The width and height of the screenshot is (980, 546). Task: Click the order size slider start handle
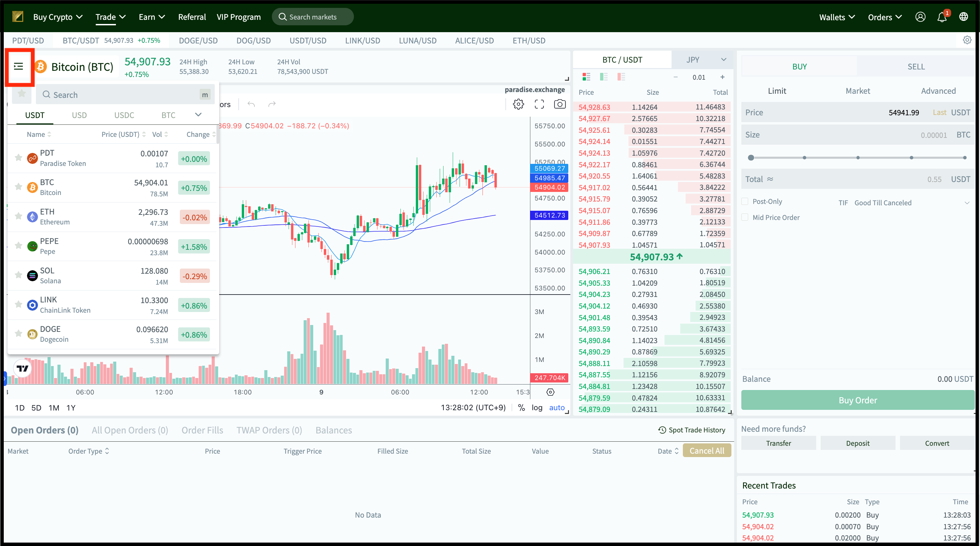tap(751, 157)
